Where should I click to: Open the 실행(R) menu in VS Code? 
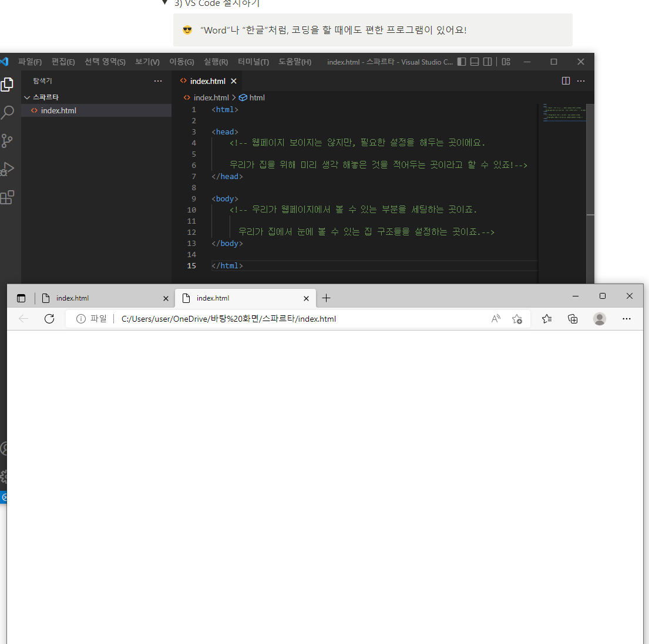point(216,62)
